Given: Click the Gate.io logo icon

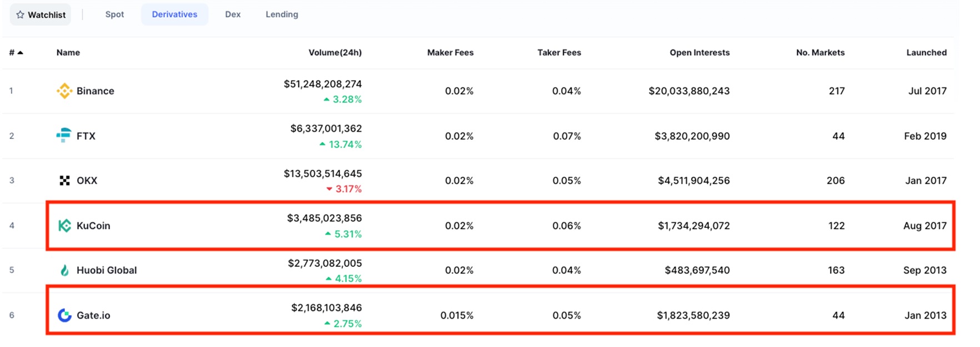Looking at the screenshot, I should 64,315.
